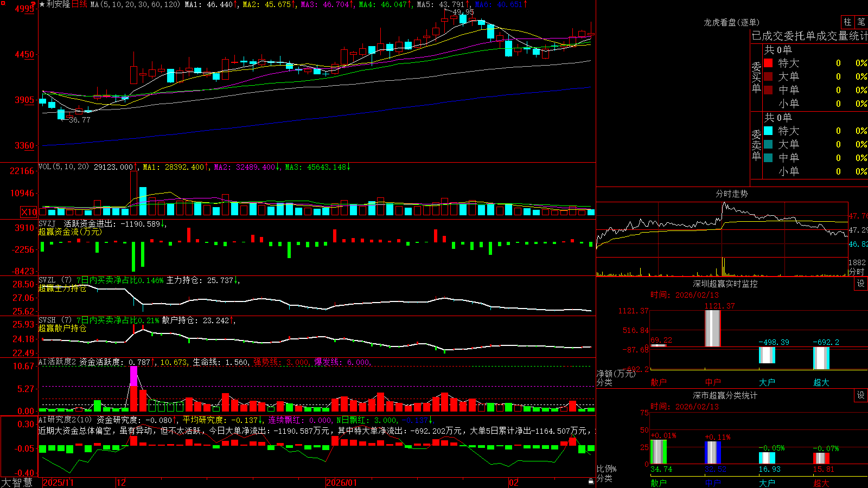
Task: Click the star icon beside 利安隆
Action: pyautogui.click(x=42, y=4)
